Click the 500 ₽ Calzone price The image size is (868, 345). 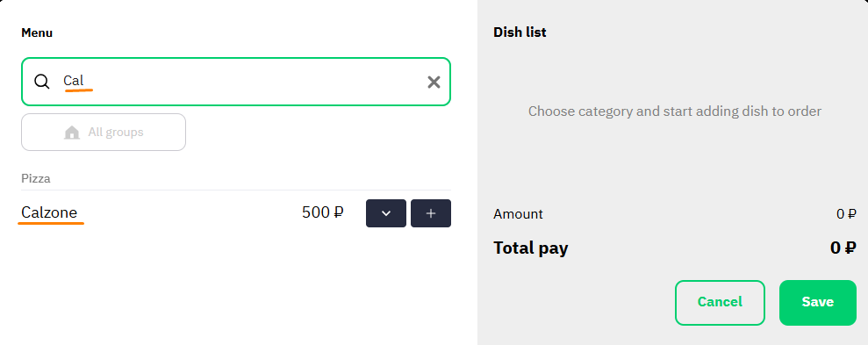click(x=323, y=212)
